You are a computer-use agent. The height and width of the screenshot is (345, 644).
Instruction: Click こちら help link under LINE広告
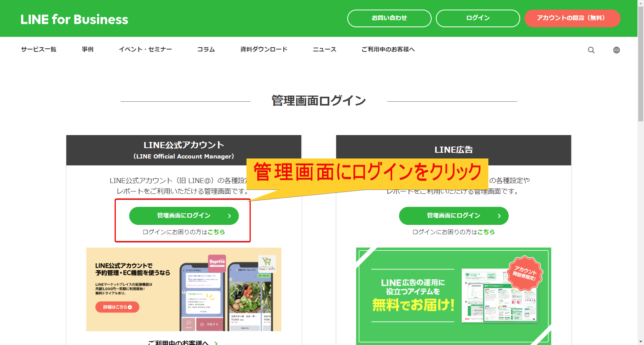click(486, 232)
